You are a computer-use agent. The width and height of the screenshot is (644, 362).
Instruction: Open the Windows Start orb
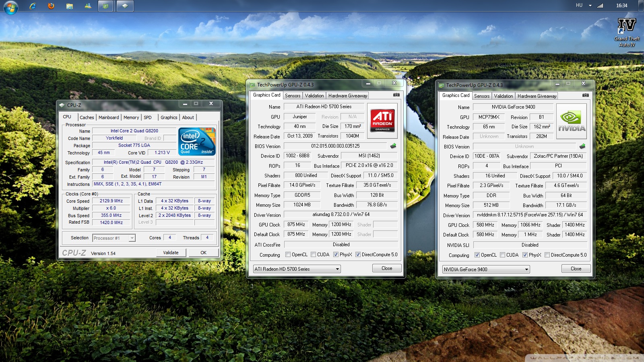(10, 7)
